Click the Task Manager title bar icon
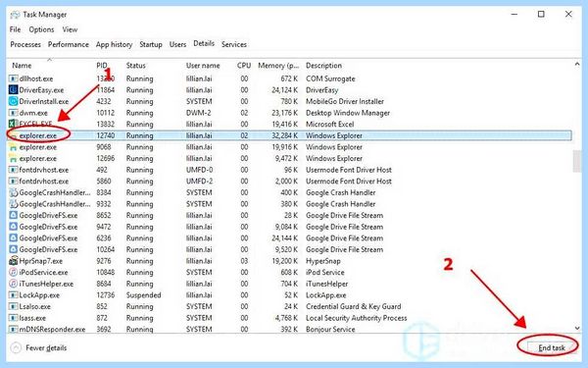This screenshot has width=588, height=368. [15, 15]
